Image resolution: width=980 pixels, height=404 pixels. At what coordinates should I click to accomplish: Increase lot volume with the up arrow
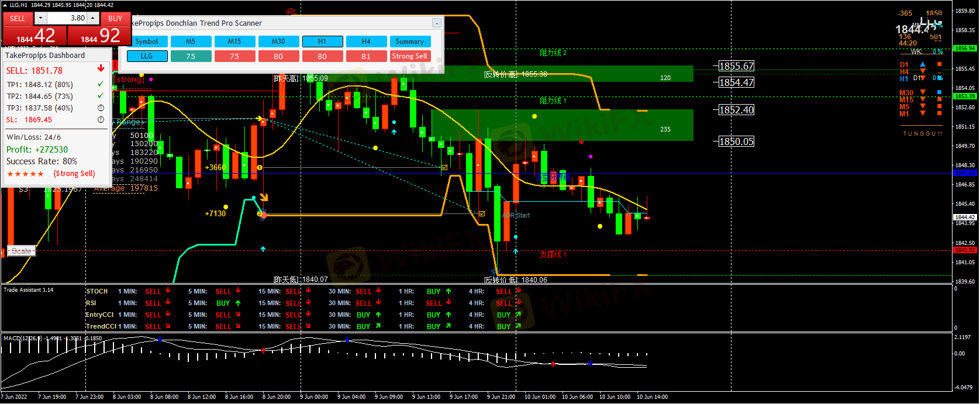click(92, 19)
